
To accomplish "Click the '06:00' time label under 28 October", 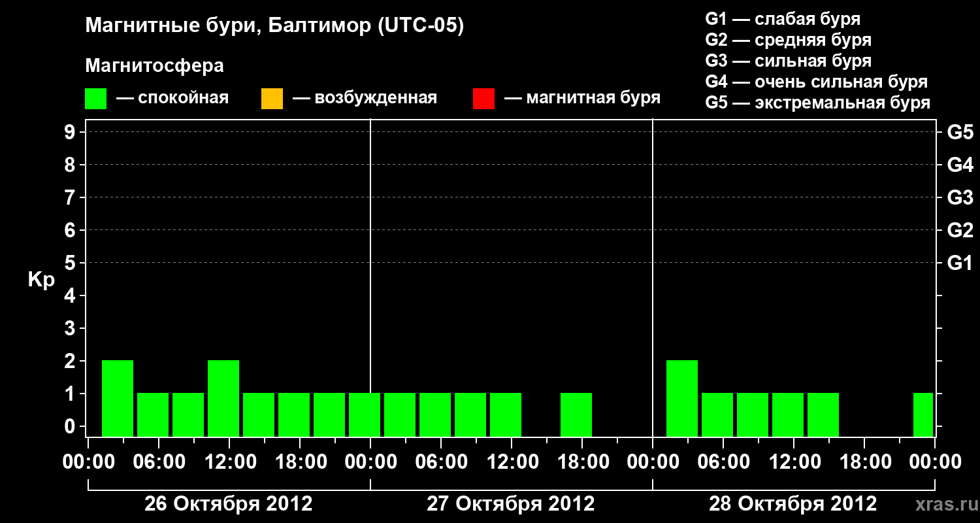I will click(x=724, y=463).
